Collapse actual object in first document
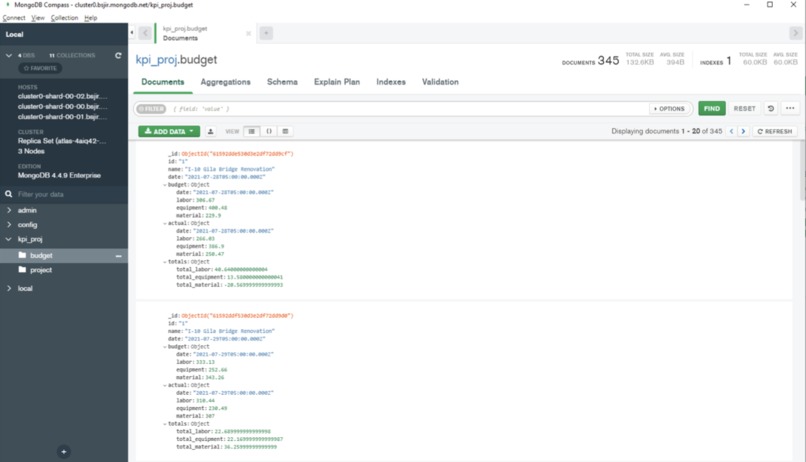The image size is (806, 462). pyautogui.click(x=165, y=224)
